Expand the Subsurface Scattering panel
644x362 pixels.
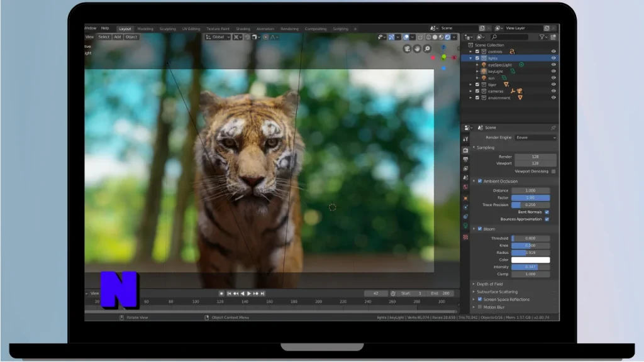[x=497, y=292]
